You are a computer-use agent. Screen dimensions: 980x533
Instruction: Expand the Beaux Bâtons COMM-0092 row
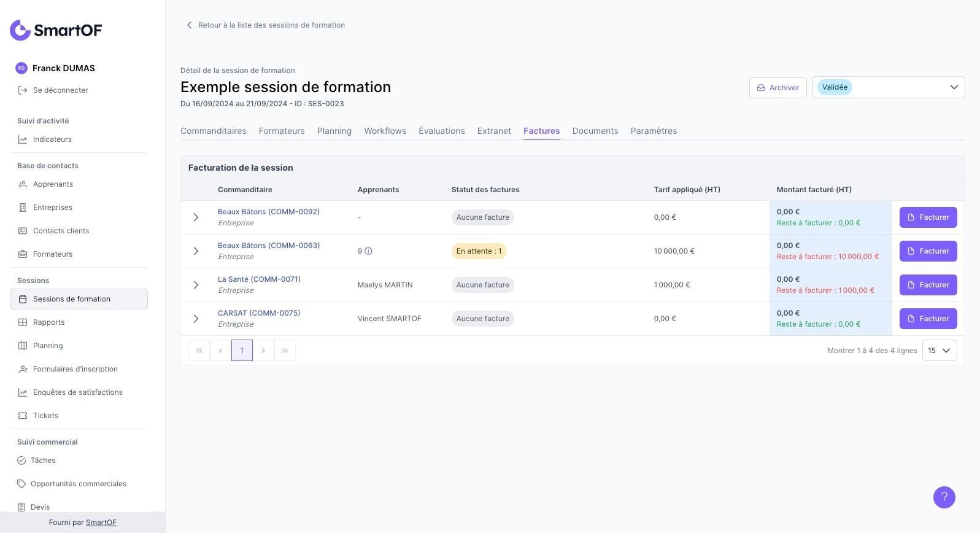pos(196,217)
